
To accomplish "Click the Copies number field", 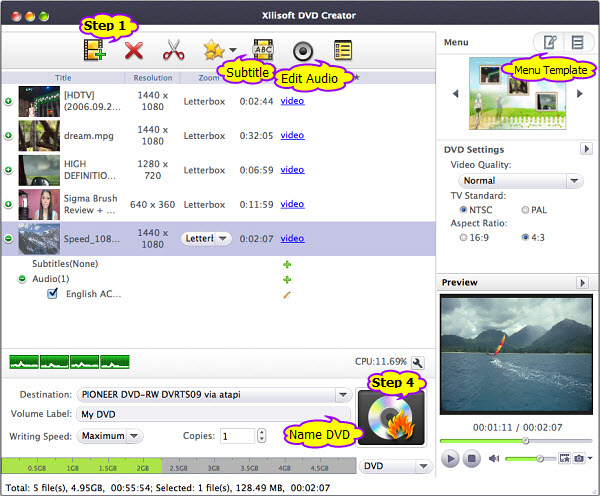I will point(237,436).
